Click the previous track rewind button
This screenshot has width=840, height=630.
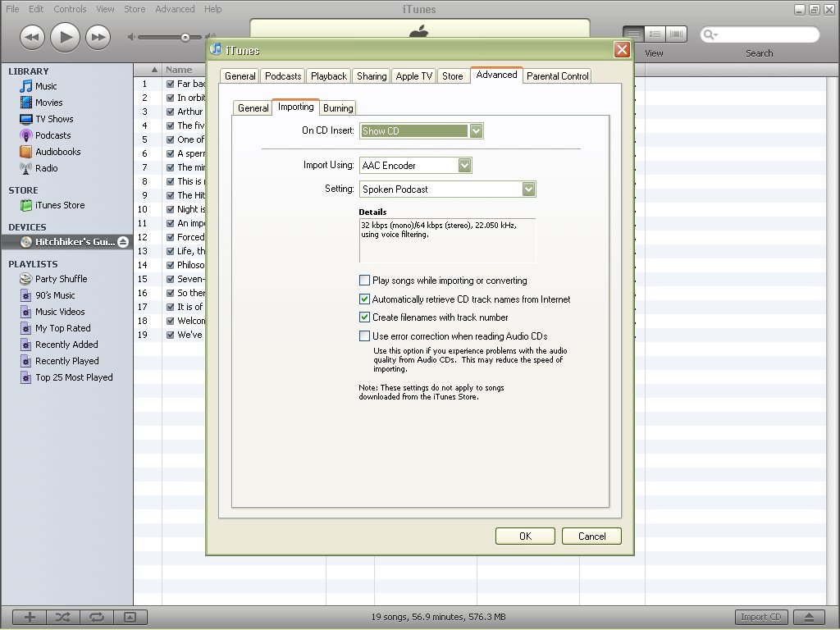32,37
